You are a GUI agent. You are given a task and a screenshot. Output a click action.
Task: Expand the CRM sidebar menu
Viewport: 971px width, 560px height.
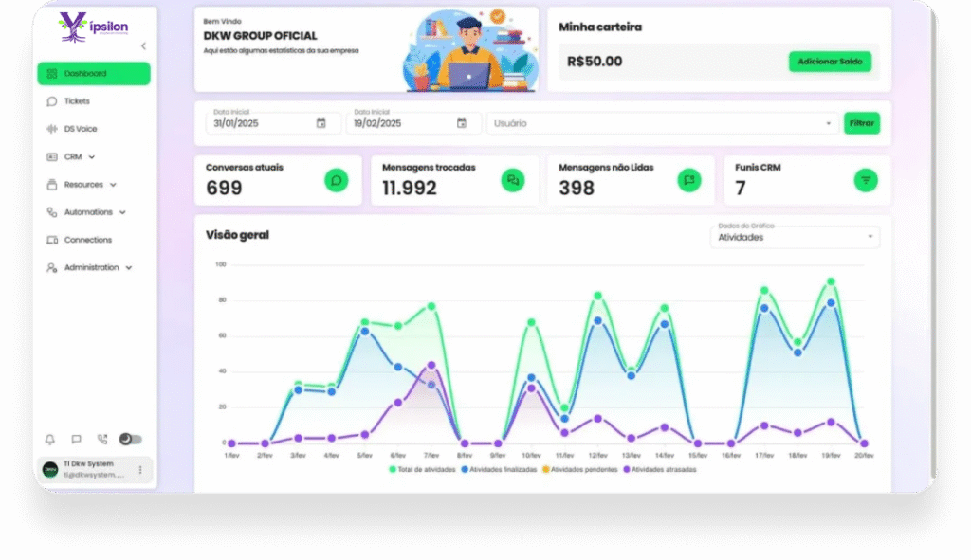(74, 157)
